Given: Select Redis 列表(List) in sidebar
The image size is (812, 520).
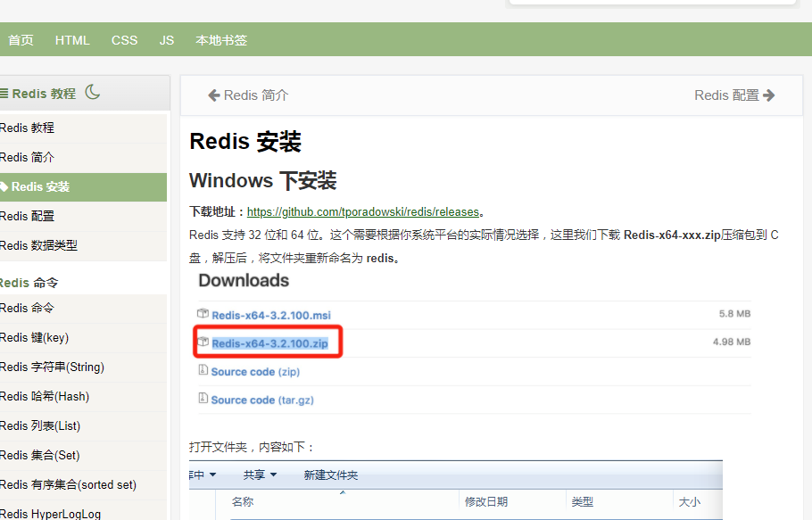Looking at the screenshot, I should pos(83,426).
